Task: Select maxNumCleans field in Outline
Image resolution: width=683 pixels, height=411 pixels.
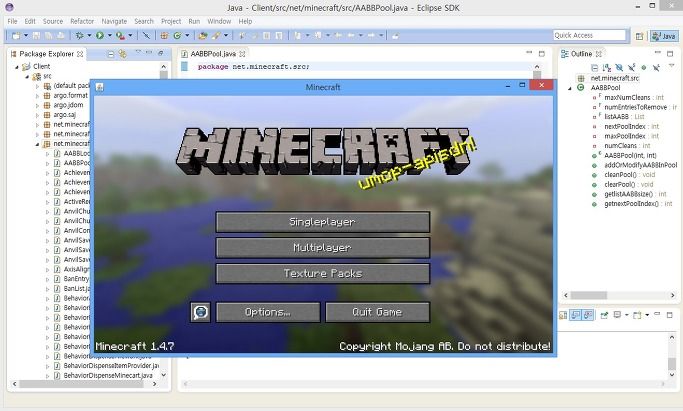Action: click(627, 98)
